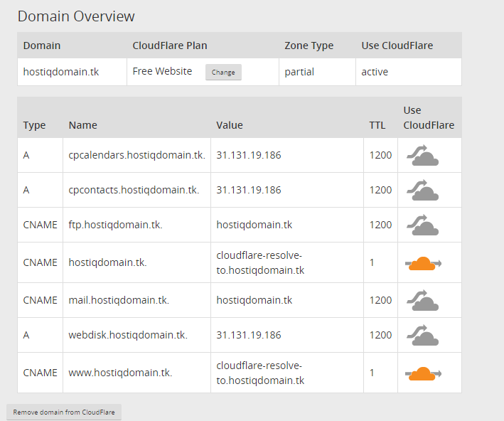504x421 pixels.
Task: Click the Zone Type column header
Action: pyautogui.click(x=309, y=46)
